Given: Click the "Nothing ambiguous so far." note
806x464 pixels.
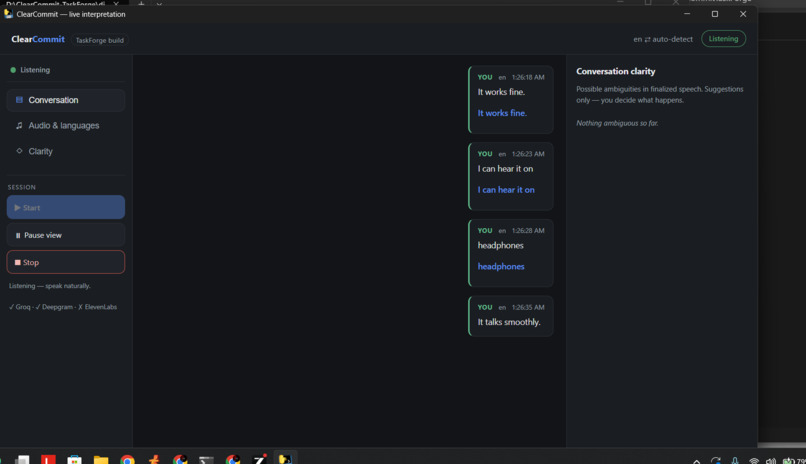Looking at the screenshot, I should point(617,123).
